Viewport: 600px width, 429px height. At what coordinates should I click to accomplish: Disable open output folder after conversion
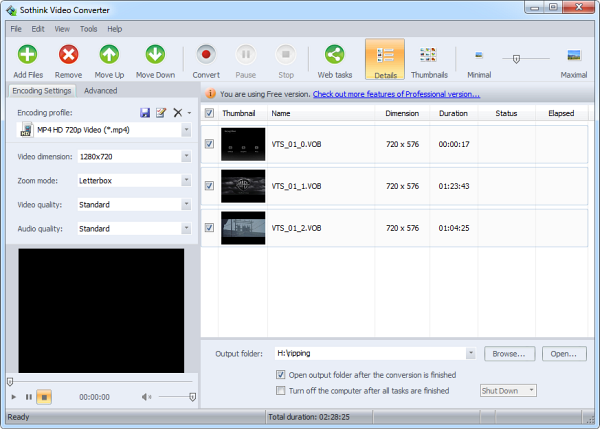[x=280, y=375]
